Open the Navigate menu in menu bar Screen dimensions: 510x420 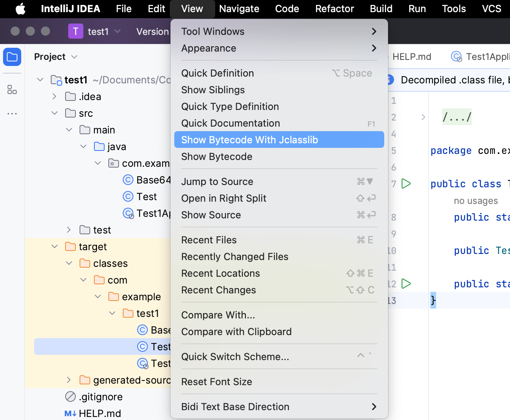(x=239, y=9)
